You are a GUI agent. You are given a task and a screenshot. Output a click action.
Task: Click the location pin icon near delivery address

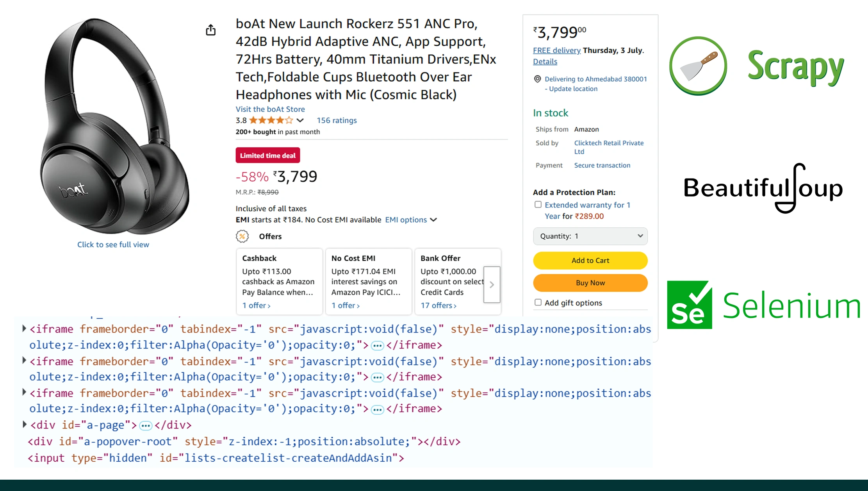coord(538,79)
